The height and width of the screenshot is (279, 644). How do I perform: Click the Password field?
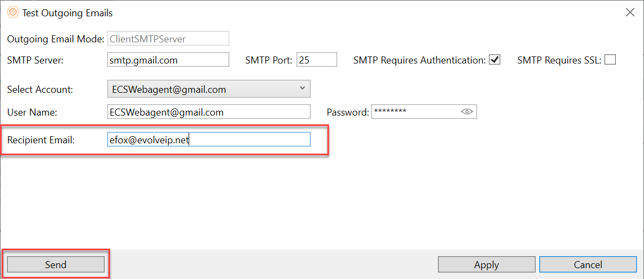(x=415, y=112)
